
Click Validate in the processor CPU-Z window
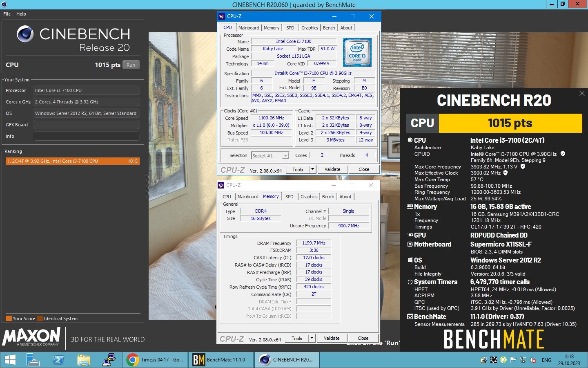[x=332, y=169]
